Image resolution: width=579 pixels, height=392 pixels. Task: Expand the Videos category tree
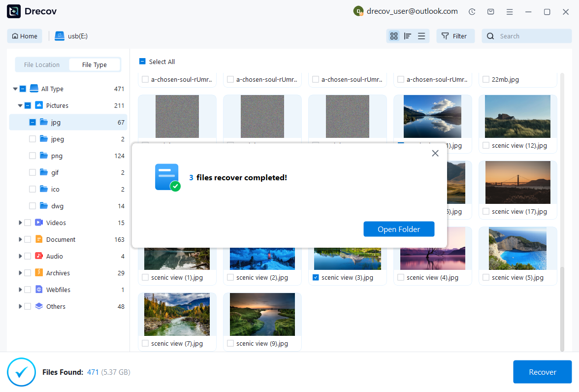tap(20, 223)
